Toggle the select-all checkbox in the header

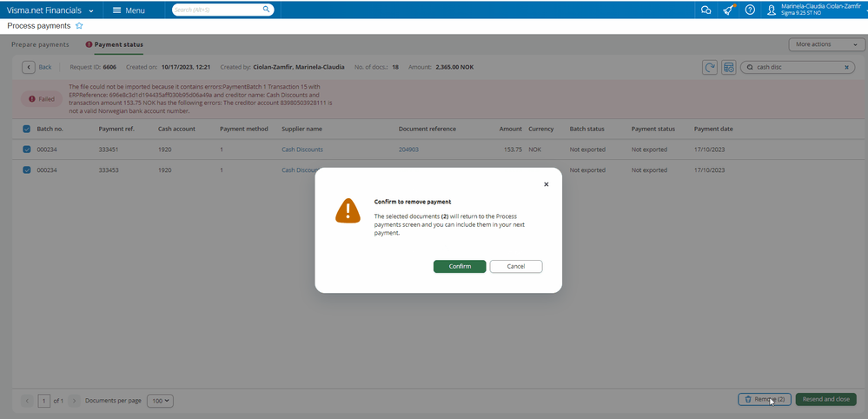[x=27, y=129]
